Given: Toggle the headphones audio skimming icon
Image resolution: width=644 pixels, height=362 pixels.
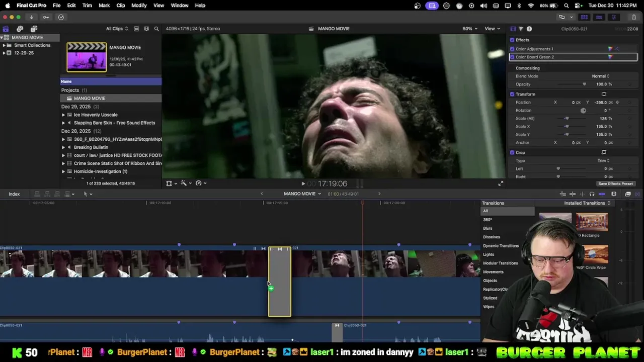Looking at the screenshot, I should (592, 194).
